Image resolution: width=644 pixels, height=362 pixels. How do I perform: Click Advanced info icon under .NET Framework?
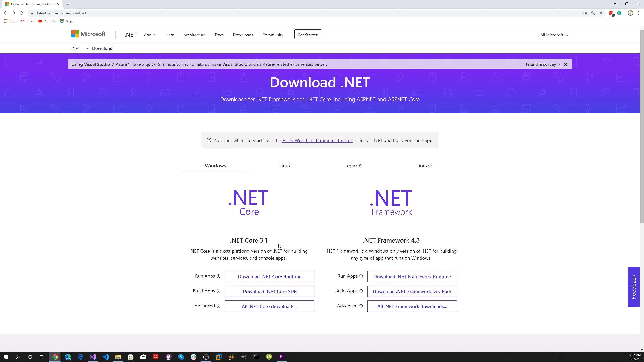(361, 306)
